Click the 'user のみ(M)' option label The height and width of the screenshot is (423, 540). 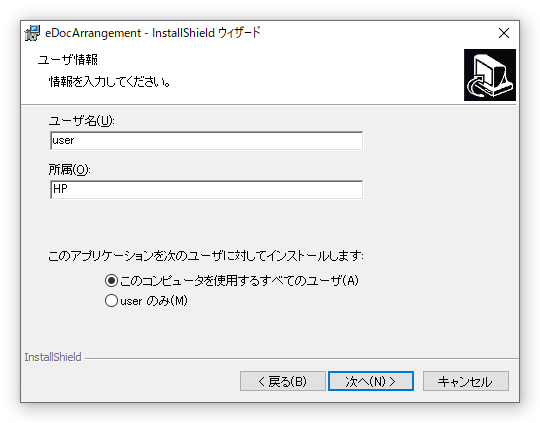click(x=154, y=301)
